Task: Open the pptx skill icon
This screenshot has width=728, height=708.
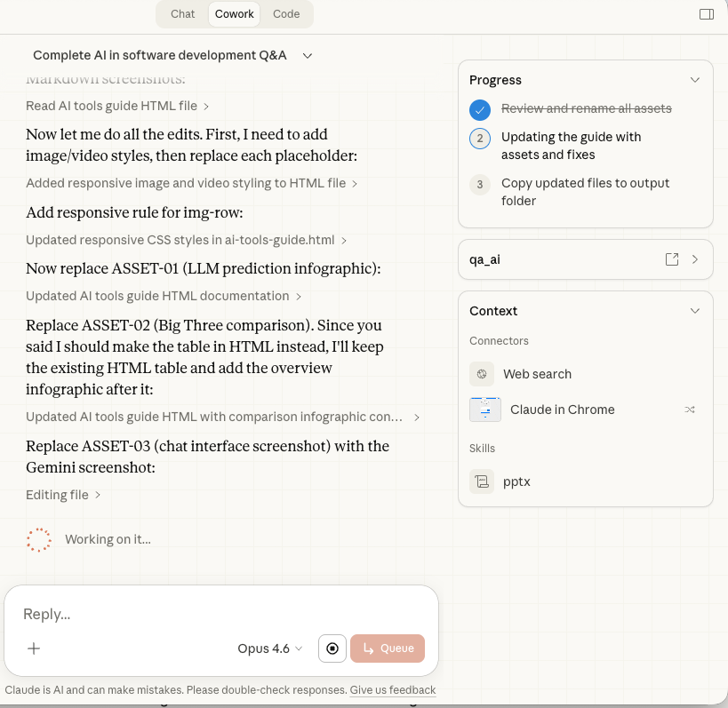Action: 482,481
